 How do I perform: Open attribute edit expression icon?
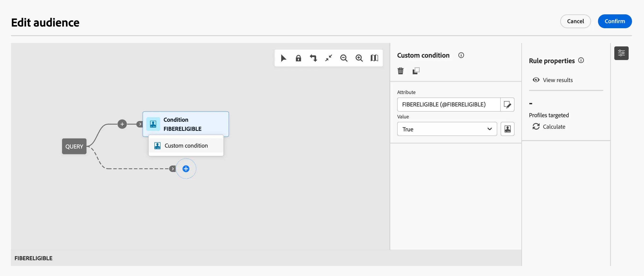[x=507, y=104]
